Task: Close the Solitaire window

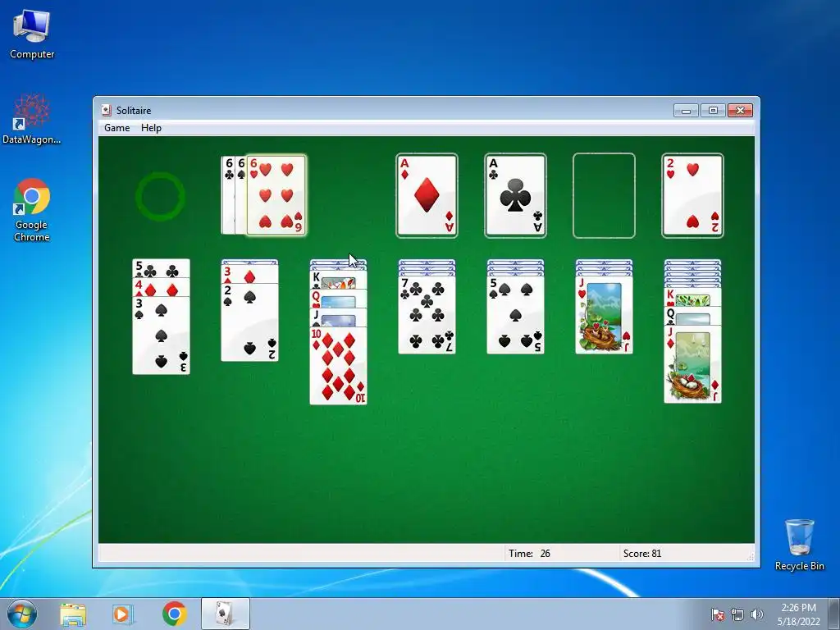Action: (x=740, y=111)
